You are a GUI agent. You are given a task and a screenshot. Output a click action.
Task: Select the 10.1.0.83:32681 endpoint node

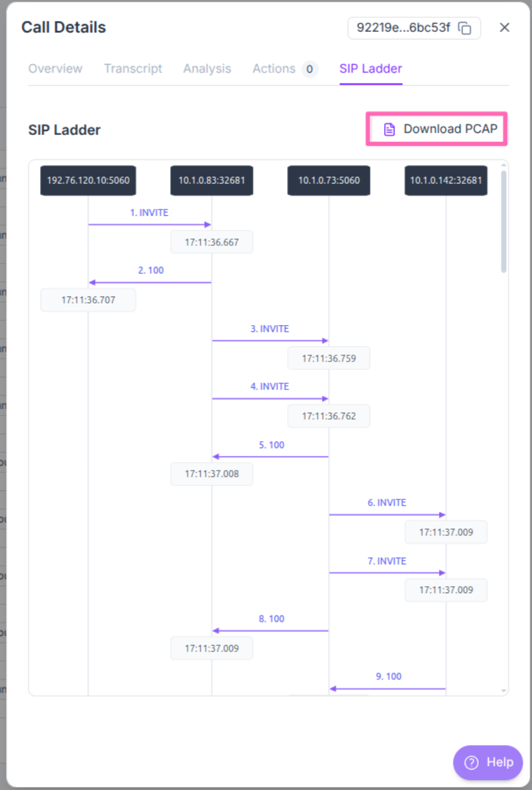pyautogui.click(x=212, y=180)
